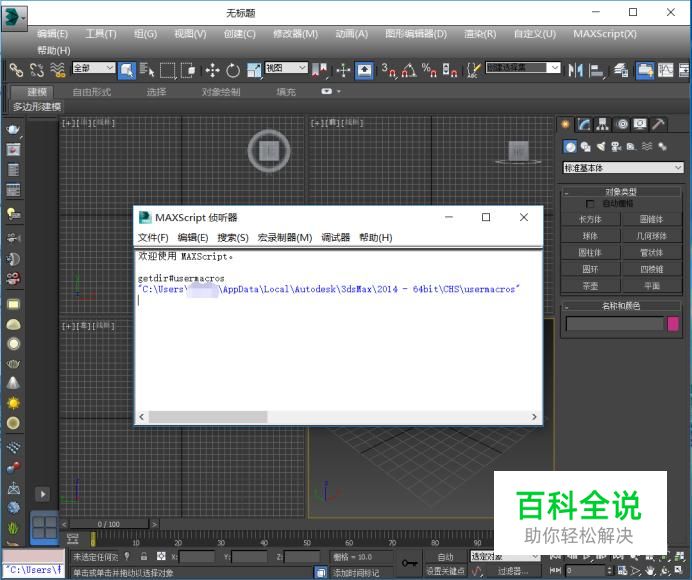Switch to the 对象绘制 ribbon tab
The width and height of the screenshot is (692, 580).
pyautogui.click(x=221, y=92)
